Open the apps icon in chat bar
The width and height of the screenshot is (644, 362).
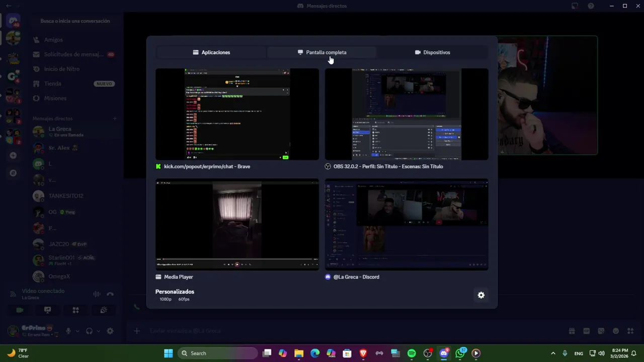(x=630, y=331)
